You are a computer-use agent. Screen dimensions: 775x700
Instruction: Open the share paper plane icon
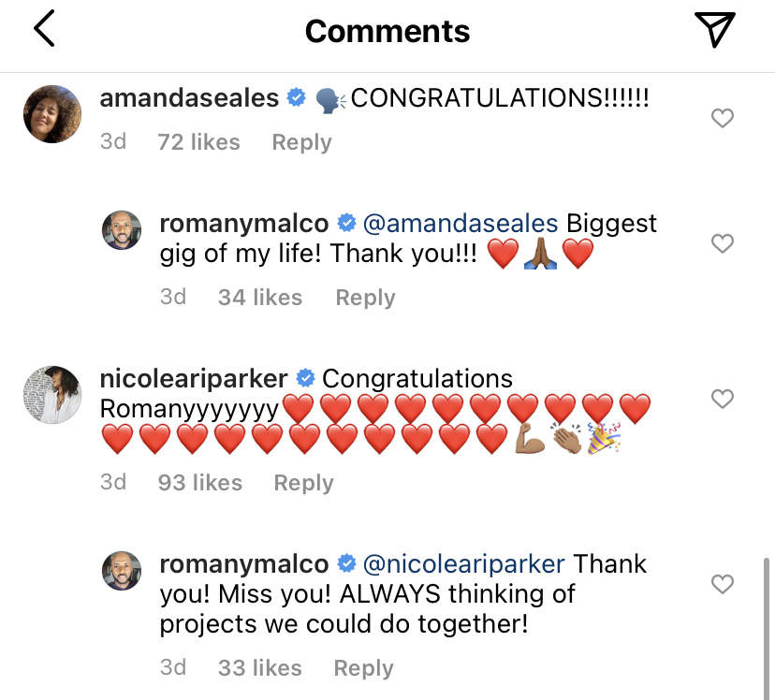point(715,30)
